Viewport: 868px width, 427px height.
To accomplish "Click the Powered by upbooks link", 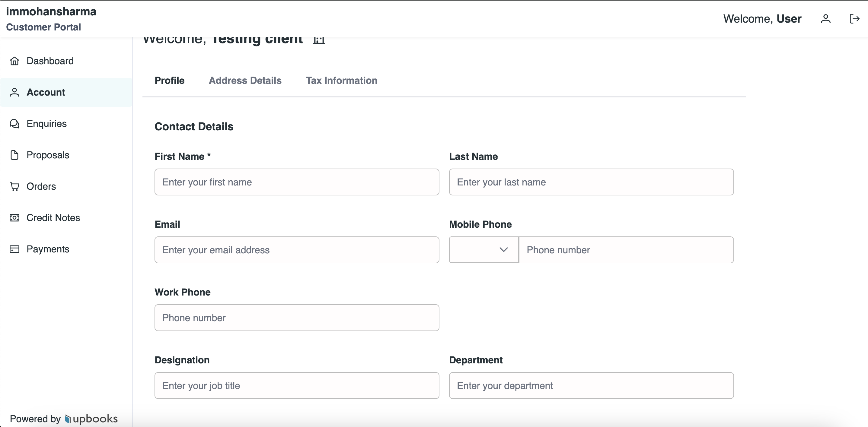I will pyautogui.click(x=63, y=419).
